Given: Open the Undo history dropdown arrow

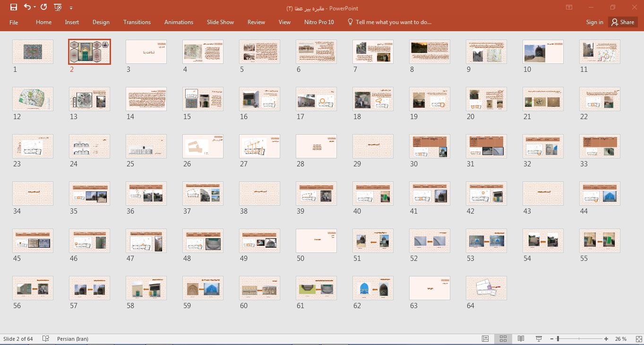Looking at the screenshot, I should point(35,8).
